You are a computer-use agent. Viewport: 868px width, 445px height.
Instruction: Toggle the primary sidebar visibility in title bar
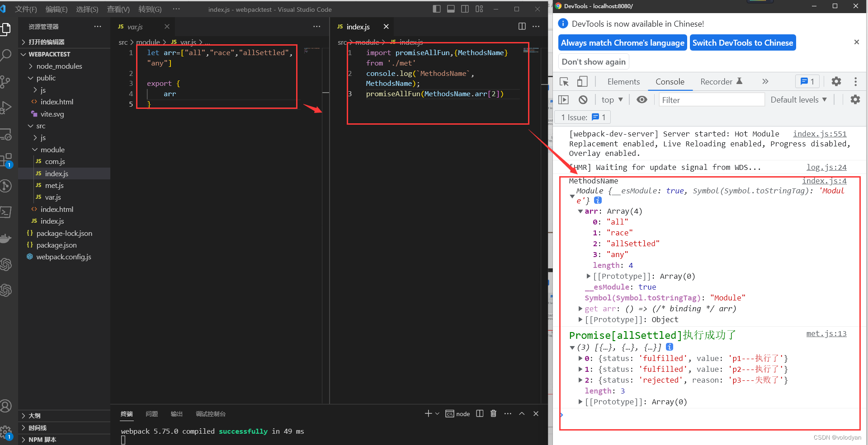[436, 9]
